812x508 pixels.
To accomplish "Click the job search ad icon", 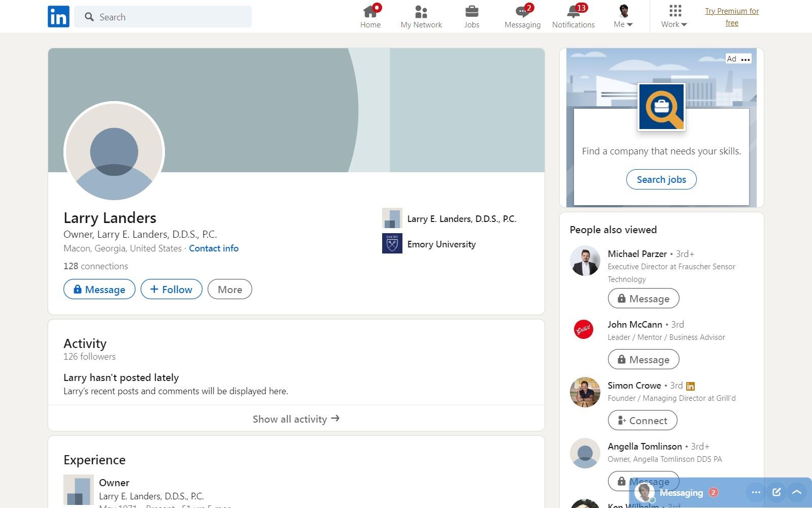I will (661, 107).
